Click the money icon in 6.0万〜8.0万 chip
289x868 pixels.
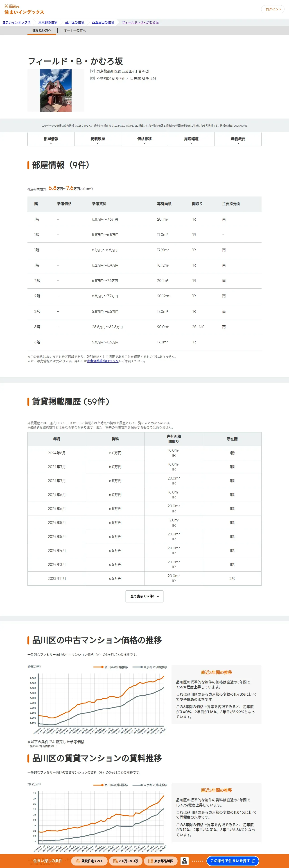tap(115, 861)
